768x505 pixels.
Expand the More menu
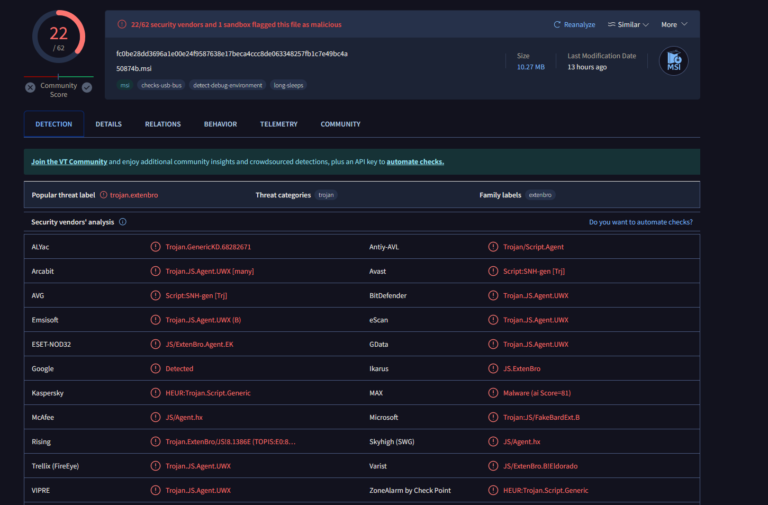pos(674,24)
